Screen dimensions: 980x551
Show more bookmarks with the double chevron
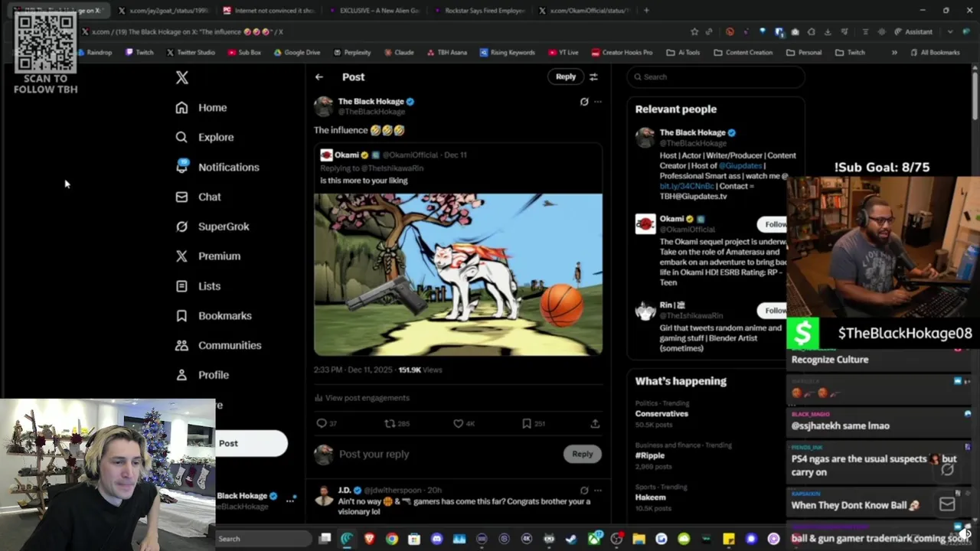tap(893, 53)
